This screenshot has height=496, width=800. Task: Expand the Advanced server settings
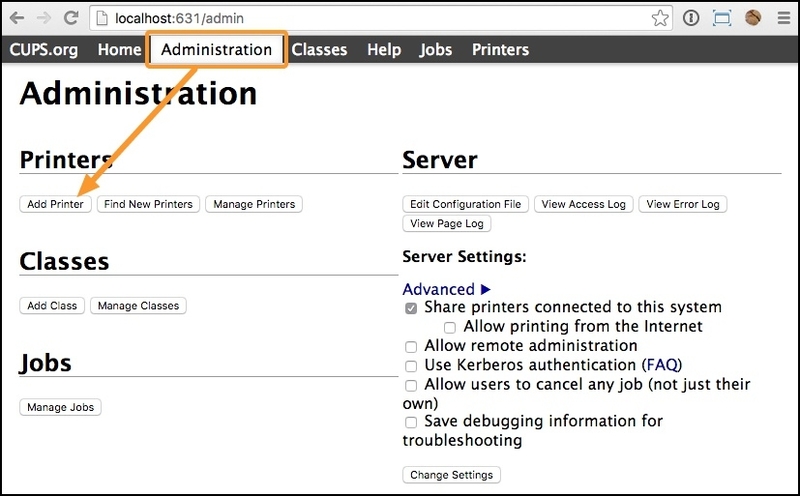(x=446, y=289)
